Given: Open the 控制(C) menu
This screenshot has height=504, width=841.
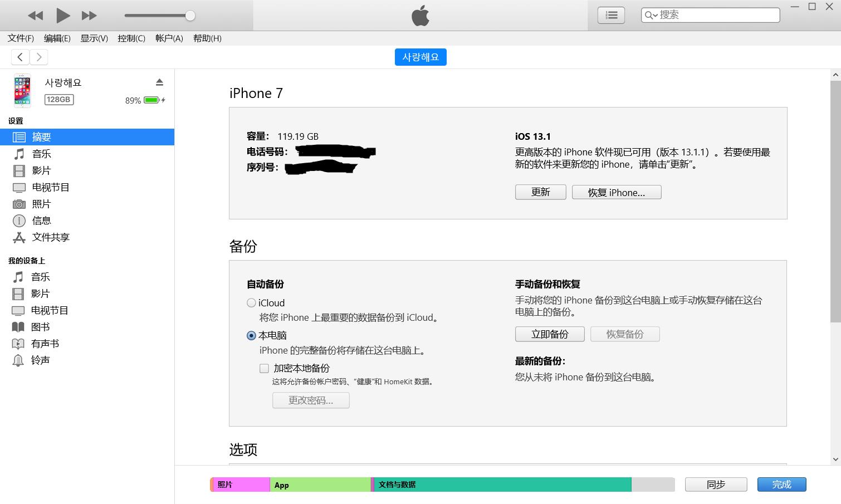Looking at the screenshot, I should pos(131,38).
